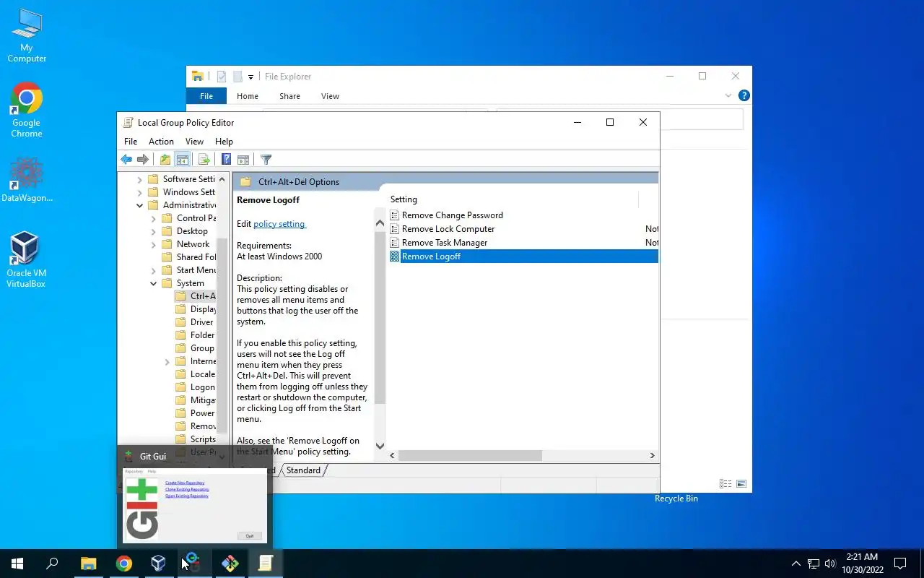
Task: Open the Google Chrome desktop shortcut
Action: point(27,111)
